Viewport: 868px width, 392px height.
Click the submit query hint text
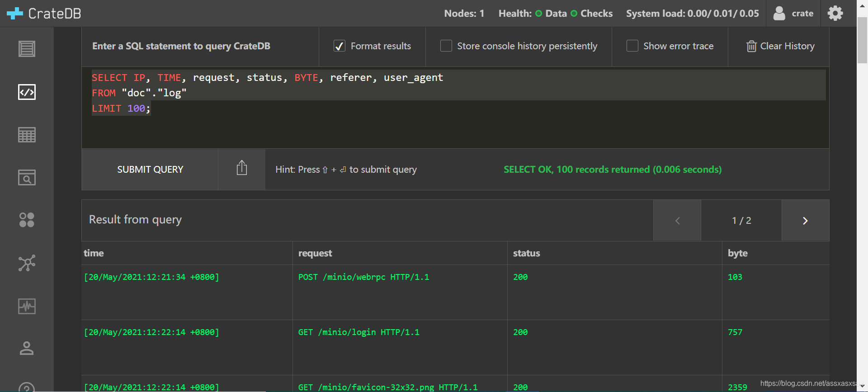(x=346, y=170)
